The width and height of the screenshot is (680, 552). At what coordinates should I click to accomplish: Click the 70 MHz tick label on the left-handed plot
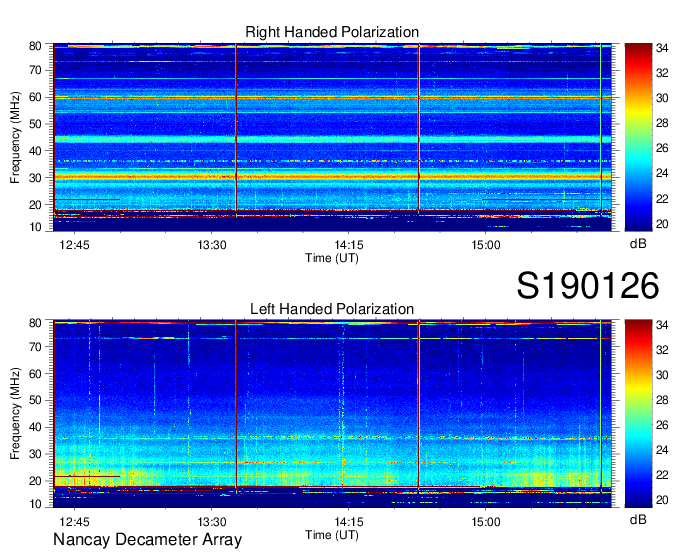[x=35, y=346]
